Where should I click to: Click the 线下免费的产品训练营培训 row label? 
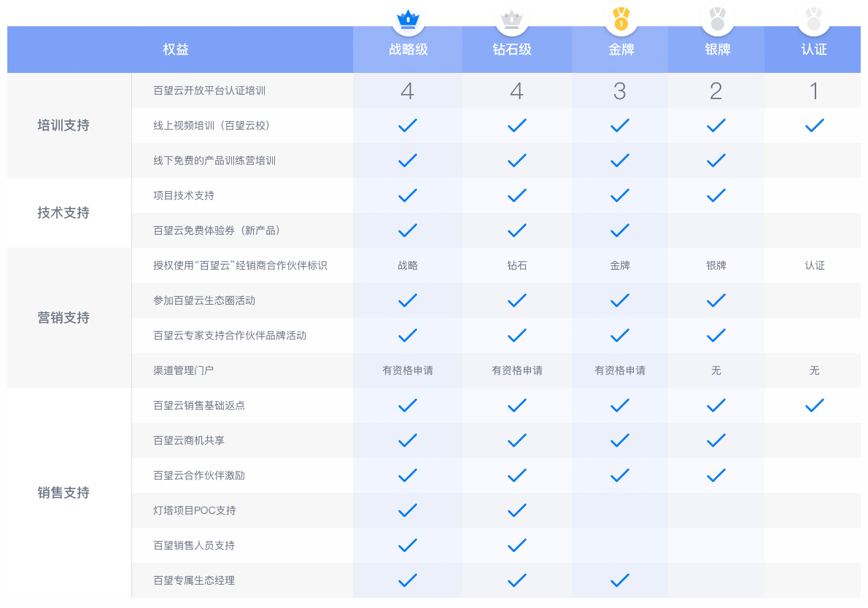pos(214,160)
